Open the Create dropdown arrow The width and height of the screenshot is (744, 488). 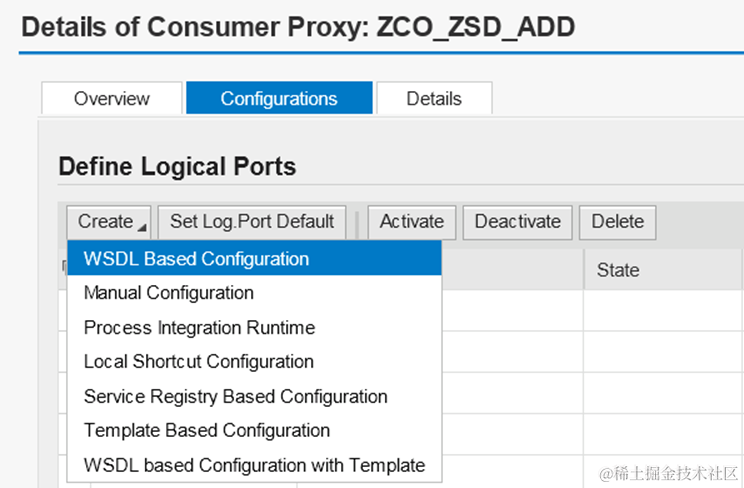coord(141,228)
